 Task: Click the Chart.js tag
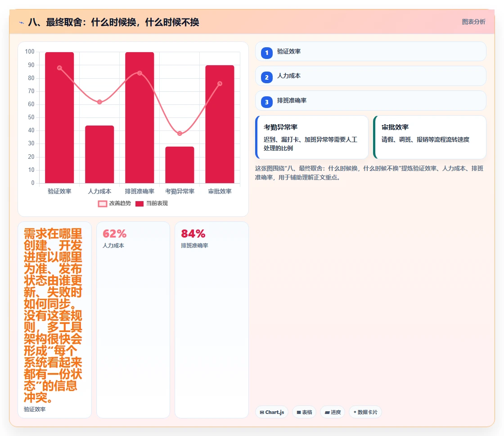[x=272, y=412]
